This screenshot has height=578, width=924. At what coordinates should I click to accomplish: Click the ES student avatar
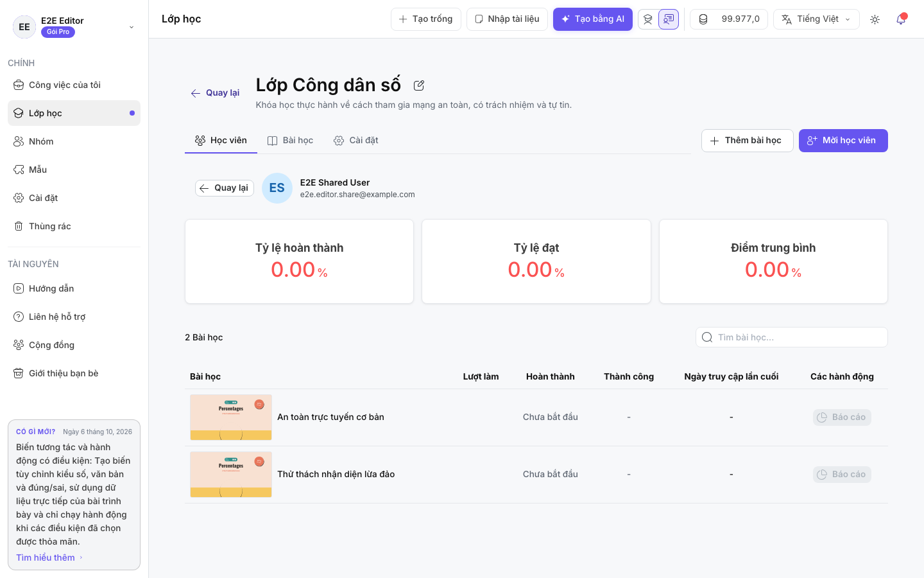coord(277,188)
